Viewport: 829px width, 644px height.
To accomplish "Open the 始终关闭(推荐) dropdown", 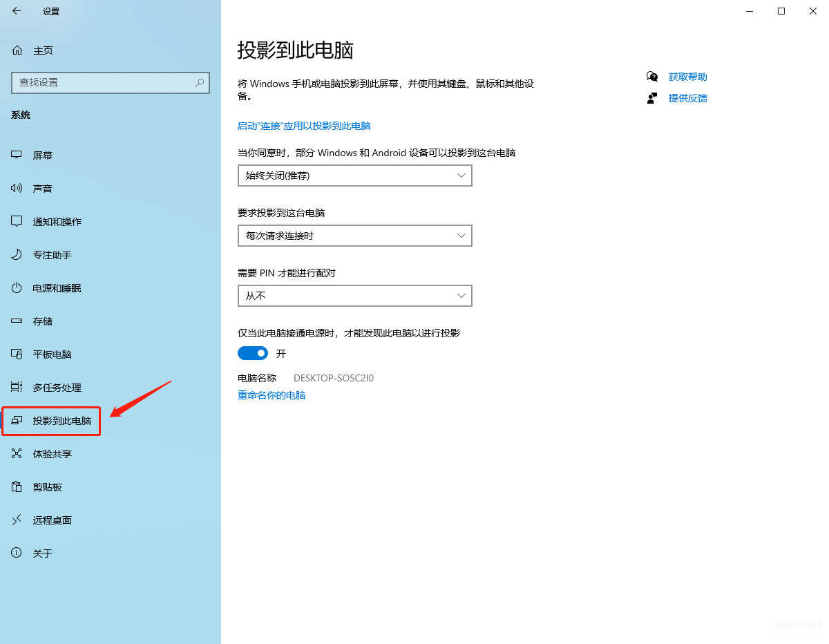I will pyautogui.click(x=354, y=176).
